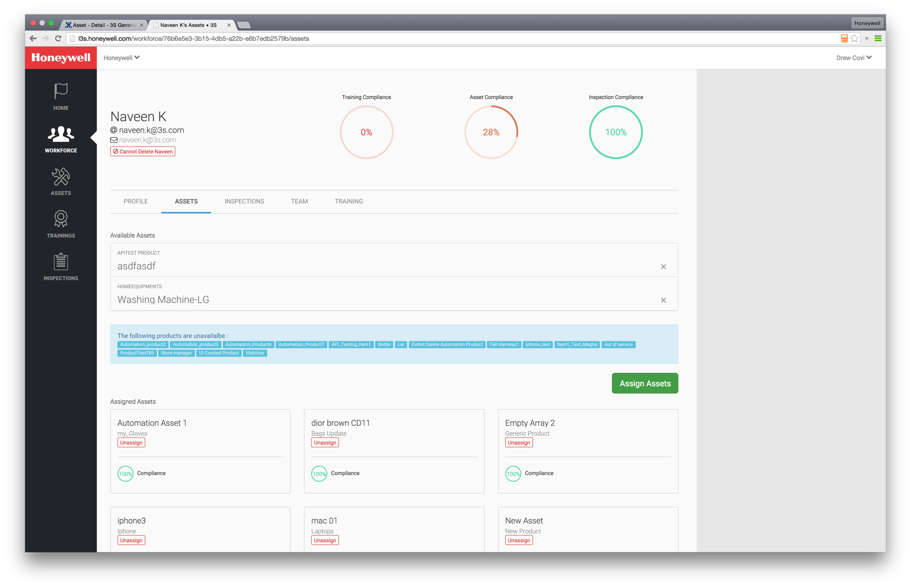Select the Workforce people icon
911x588 pixels.
tap(61, 134)
